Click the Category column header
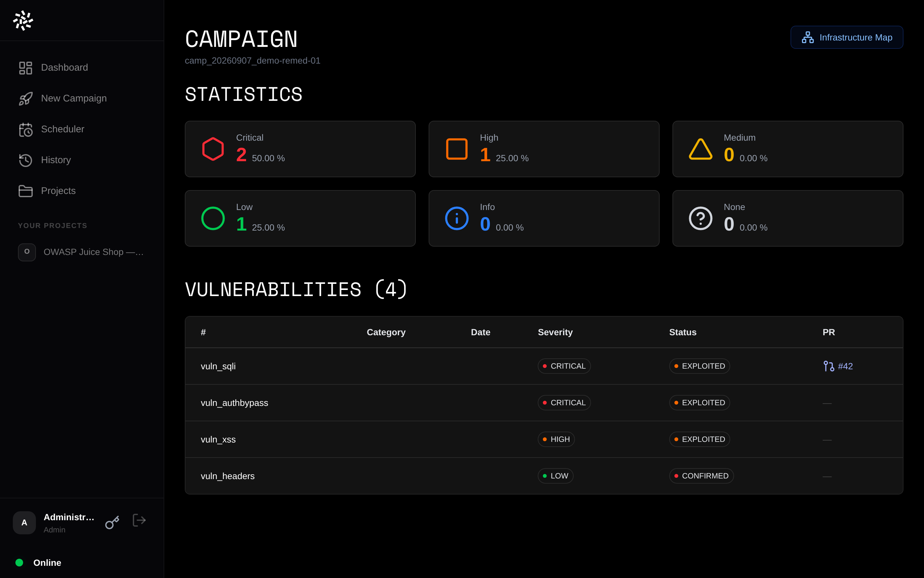 (x=386, y=332)
